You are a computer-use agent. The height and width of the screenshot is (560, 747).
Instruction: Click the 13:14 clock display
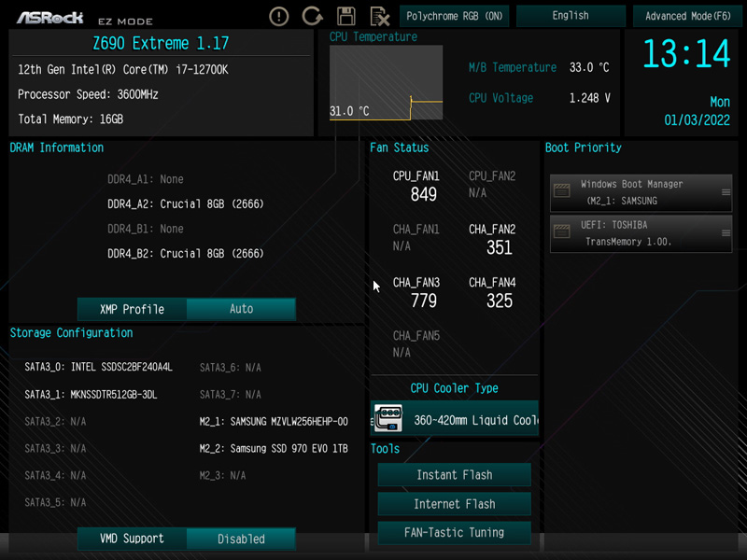[686, 54]
